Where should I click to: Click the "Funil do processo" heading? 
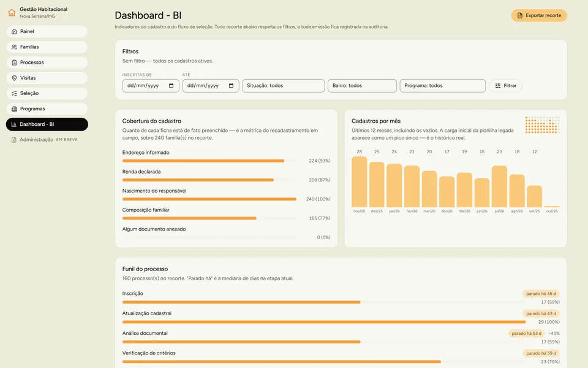click(x=145, y=269)
